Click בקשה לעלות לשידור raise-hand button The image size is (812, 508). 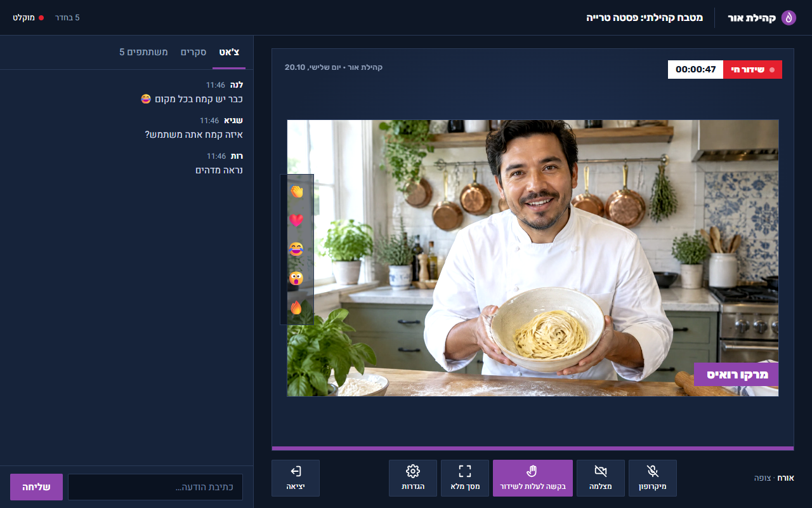pos(533,478)
